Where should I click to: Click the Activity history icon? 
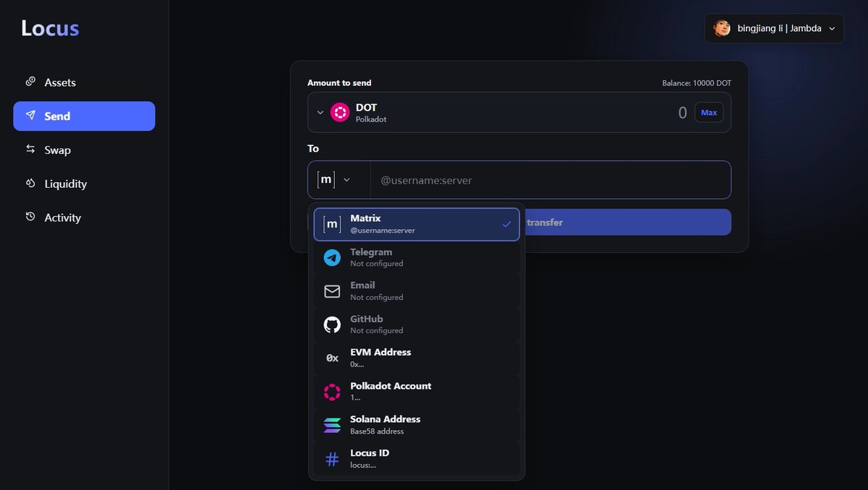coord(30,217)
